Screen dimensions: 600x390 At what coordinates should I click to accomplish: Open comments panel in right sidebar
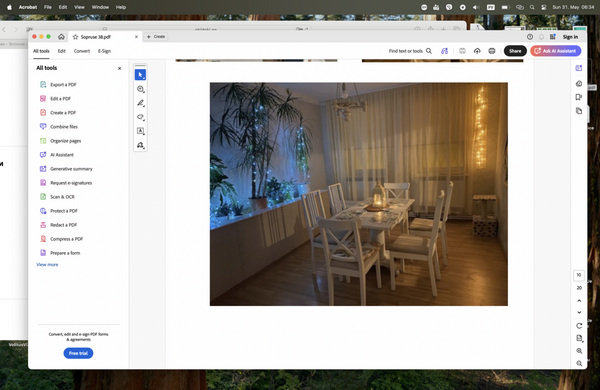point(579,83)
